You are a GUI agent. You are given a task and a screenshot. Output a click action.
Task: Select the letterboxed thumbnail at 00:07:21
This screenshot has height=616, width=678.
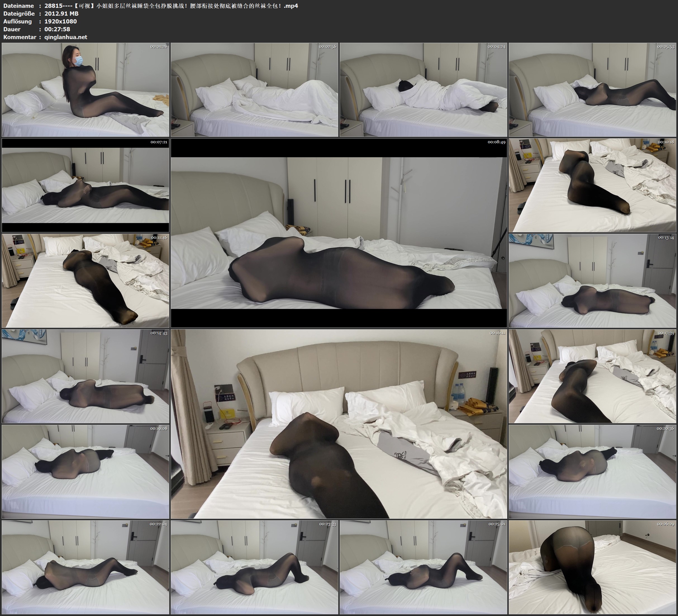pos(85,185)
